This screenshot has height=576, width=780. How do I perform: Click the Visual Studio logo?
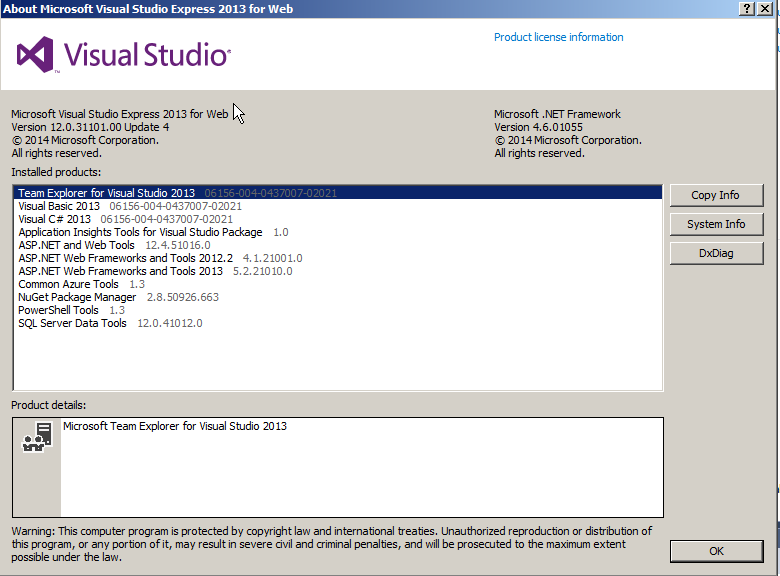[x=123, y=55]
